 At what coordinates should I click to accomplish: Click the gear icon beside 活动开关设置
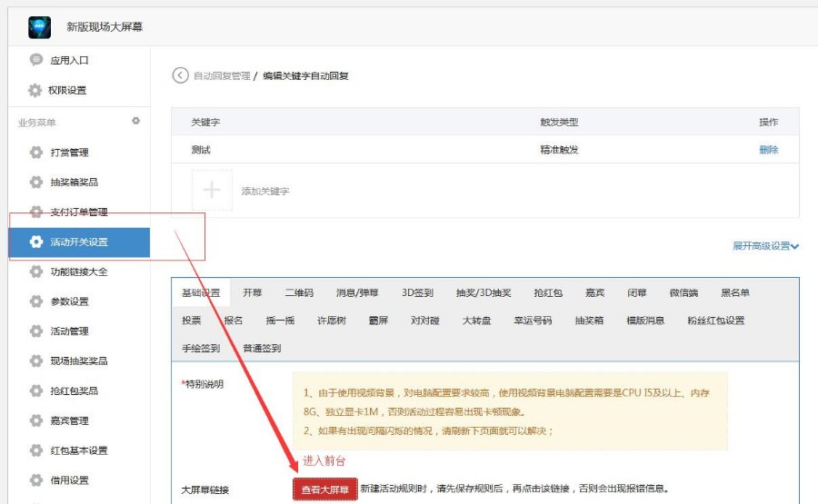click(x=36, y=242)
